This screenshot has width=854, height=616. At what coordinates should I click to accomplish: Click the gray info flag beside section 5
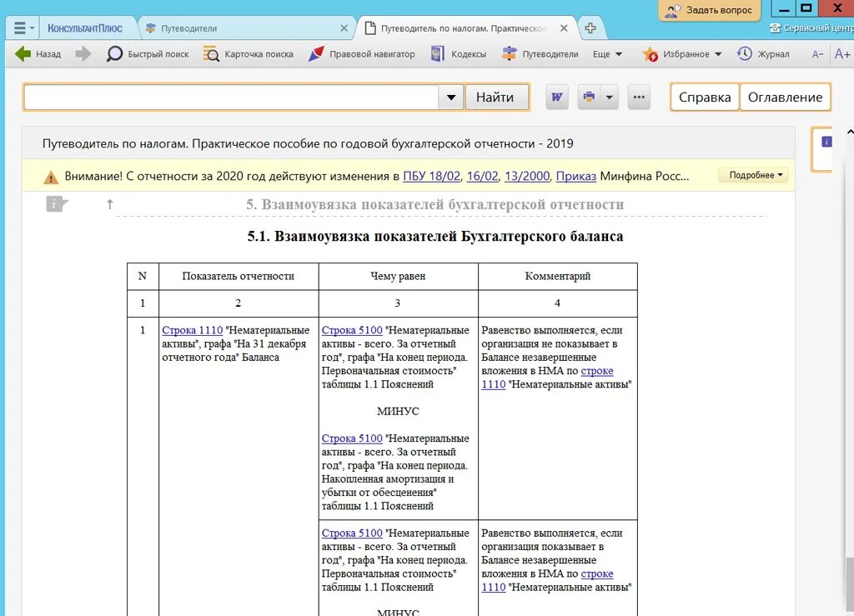tap(57, 204)
